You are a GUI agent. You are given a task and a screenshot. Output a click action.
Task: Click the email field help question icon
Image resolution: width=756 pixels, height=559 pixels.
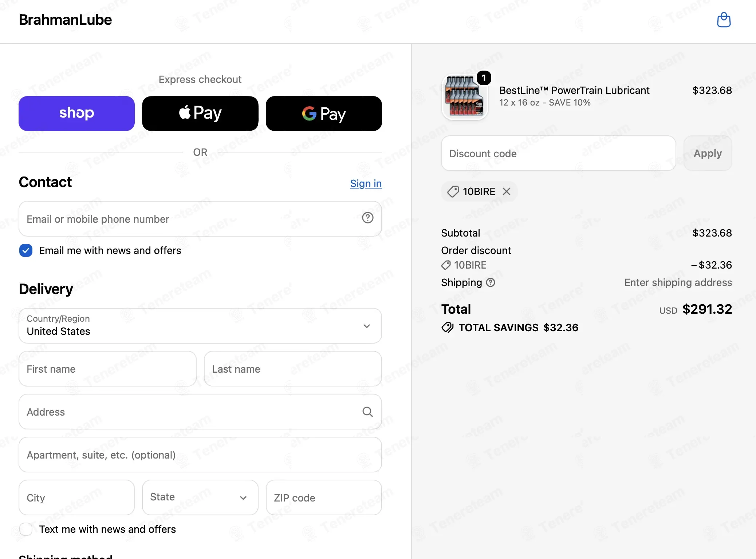367,218
